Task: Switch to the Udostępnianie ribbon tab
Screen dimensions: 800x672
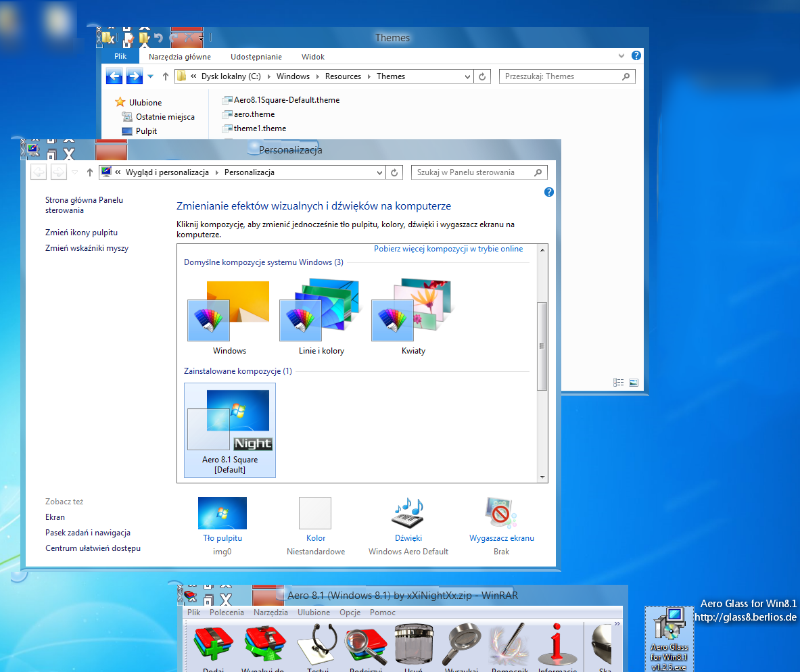Action: pyautogui.click(x=256, y=57)
